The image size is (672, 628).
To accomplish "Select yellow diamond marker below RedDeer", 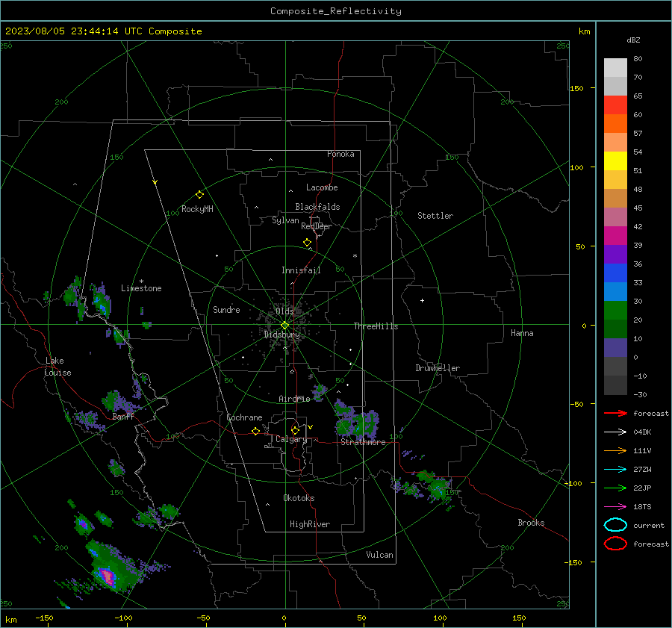I will point(307,243).
